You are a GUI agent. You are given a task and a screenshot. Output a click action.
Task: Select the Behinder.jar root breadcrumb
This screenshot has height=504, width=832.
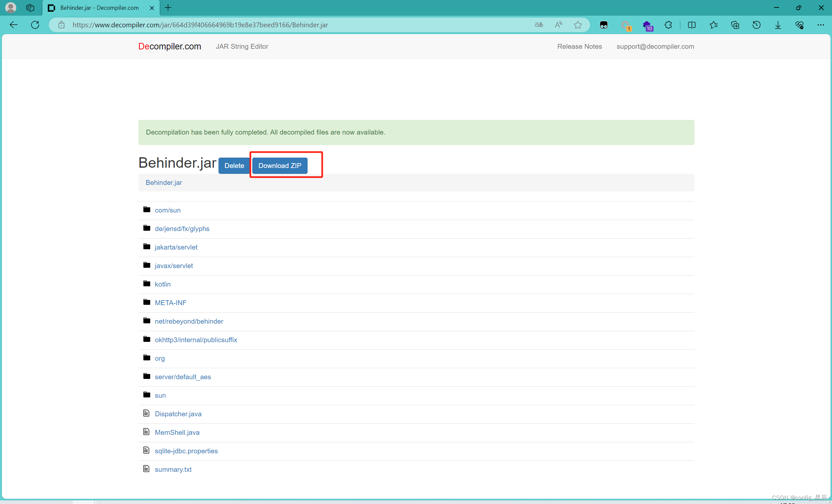164,182
